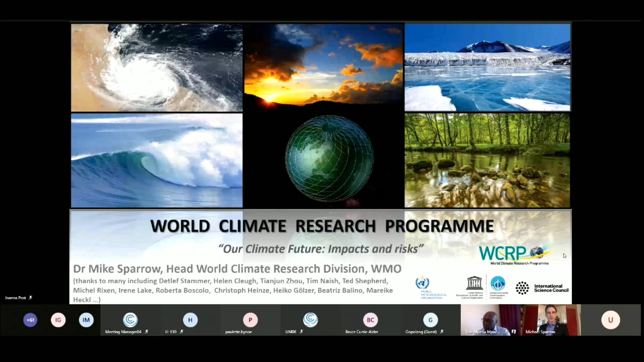Screen dimensions: 644x362
Task: Click the 'H-110' participant name
Action: tap(171, 332)
